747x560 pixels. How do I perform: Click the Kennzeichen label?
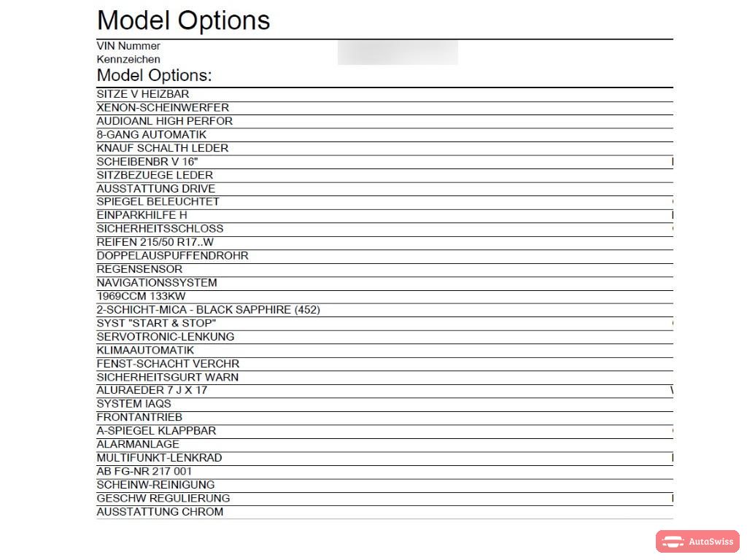[128, 60]
